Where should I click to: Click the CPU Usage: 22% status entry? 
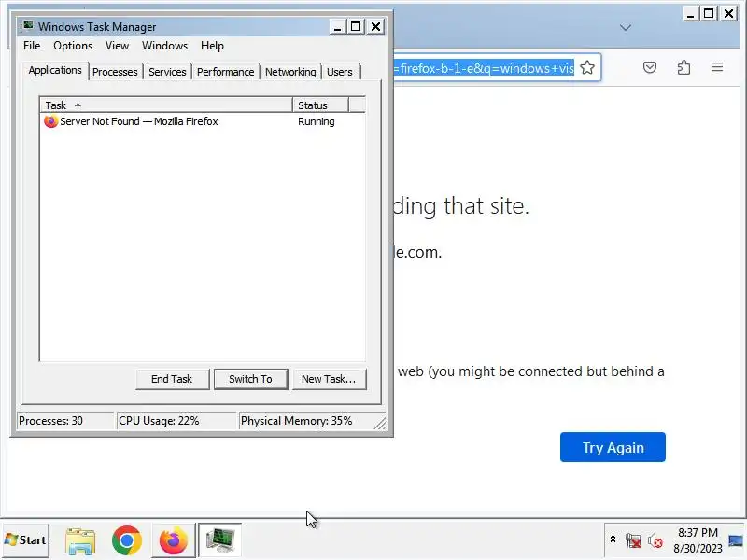(x=176, y=421)
